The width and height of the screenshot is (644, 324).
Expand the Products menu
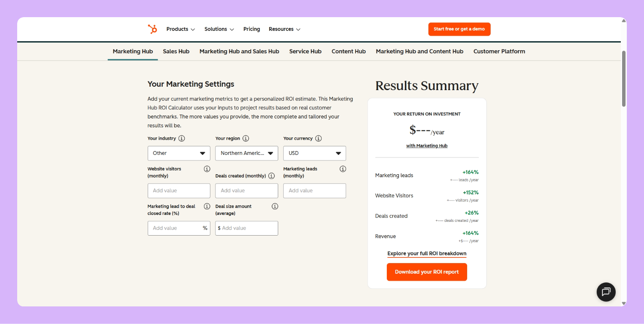click(180, 29)
